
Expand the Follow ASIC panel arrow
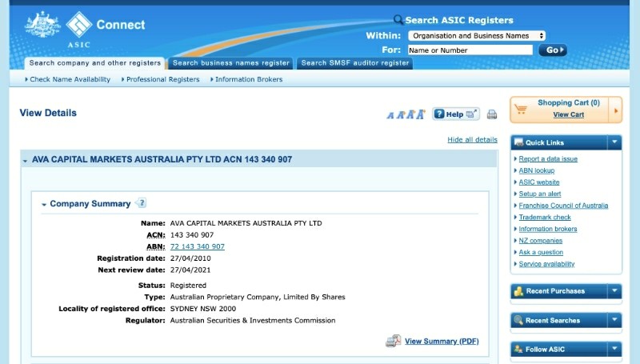(x=614, y=349)
